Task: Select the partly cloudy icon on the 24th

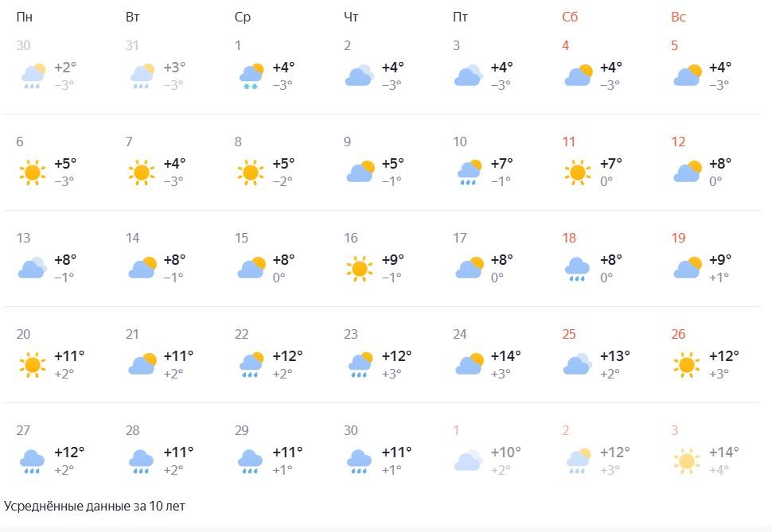Action: (469, 364)
